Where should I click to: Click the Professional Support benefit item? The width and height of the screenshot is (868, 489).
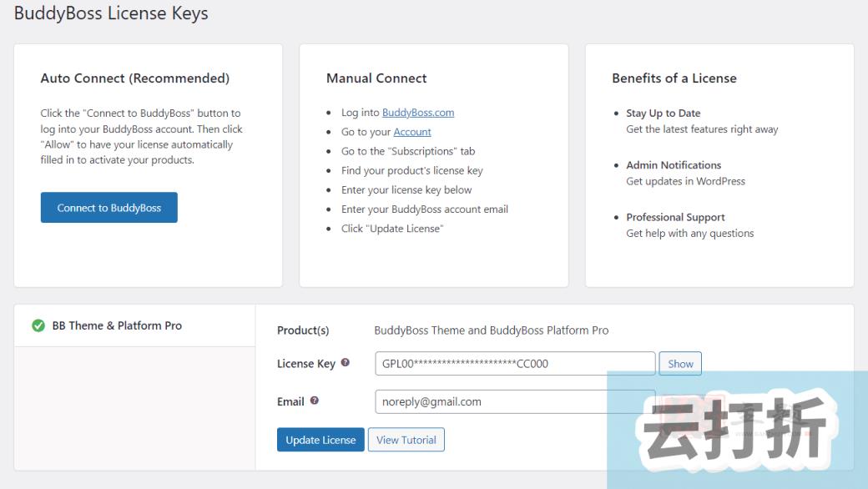click(675, 217)
